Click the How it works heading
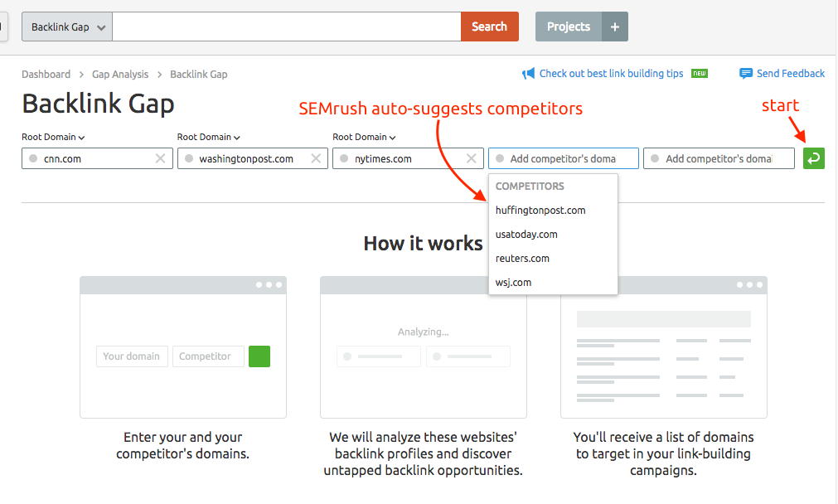This screenshot has width=838, height=504. pos(424,244)
